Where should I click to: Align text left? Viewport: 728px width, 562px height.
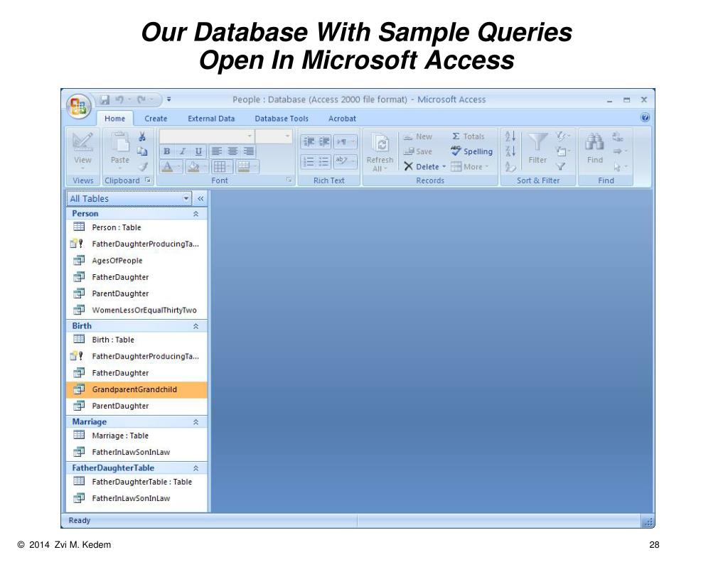coord(216,151)
